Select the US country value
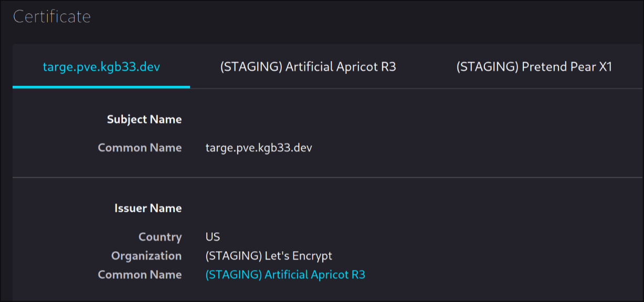Viewport: 644px width, 302px height. pos(212,236)
